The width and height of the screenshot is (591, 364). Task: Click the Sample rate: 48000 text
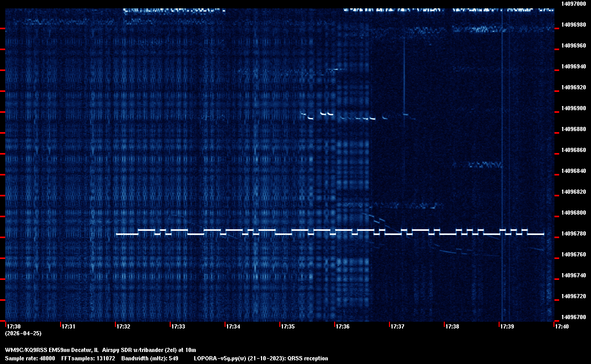[x=30, y=359]
